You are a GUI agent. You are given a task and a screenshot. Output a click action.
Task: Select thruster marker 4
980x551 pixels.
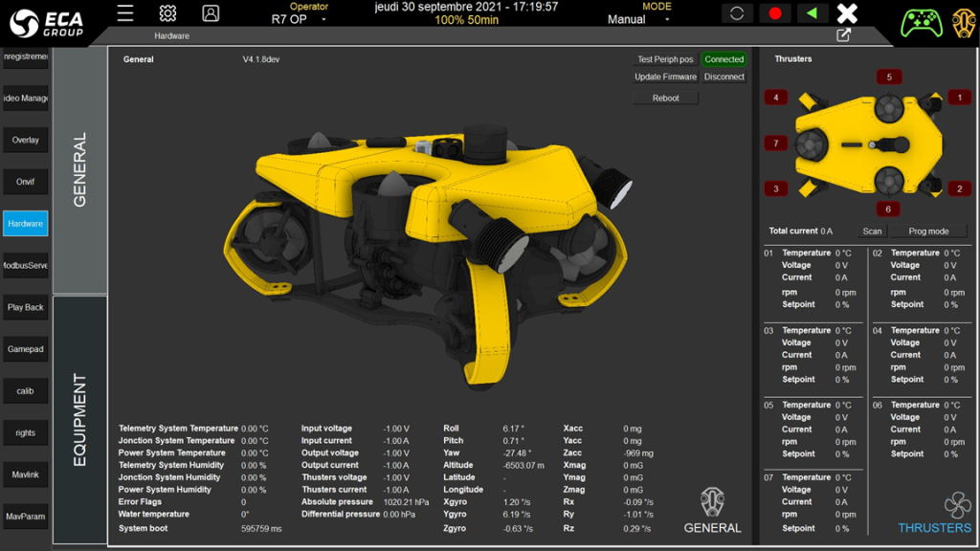(x=775, y=98)
